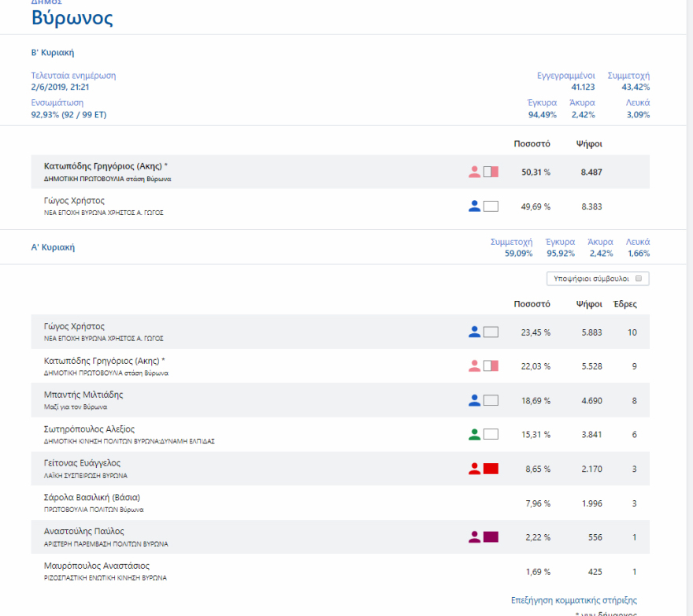Click Κατωπόδης pink person icon in Α' Κυριακή list
This screenshot has height=616, width=693.
(x=474, y=366)
